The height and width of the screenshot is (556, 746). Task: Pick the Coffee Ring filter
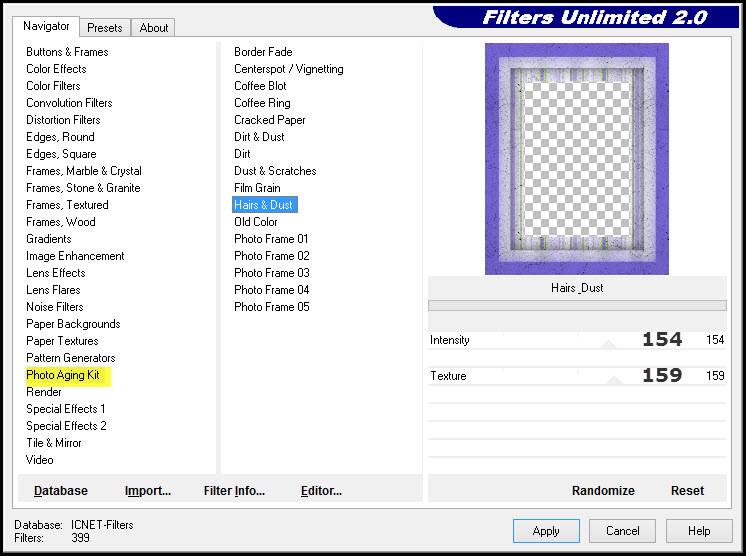pos(262,103)
